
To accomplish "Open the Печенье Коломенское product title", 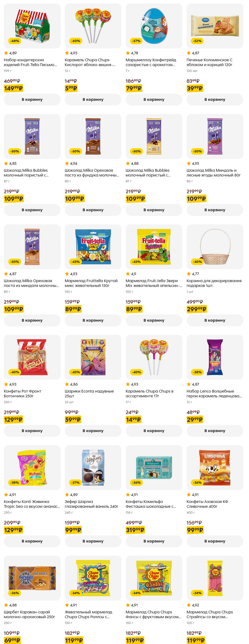I will click(209, 62).
